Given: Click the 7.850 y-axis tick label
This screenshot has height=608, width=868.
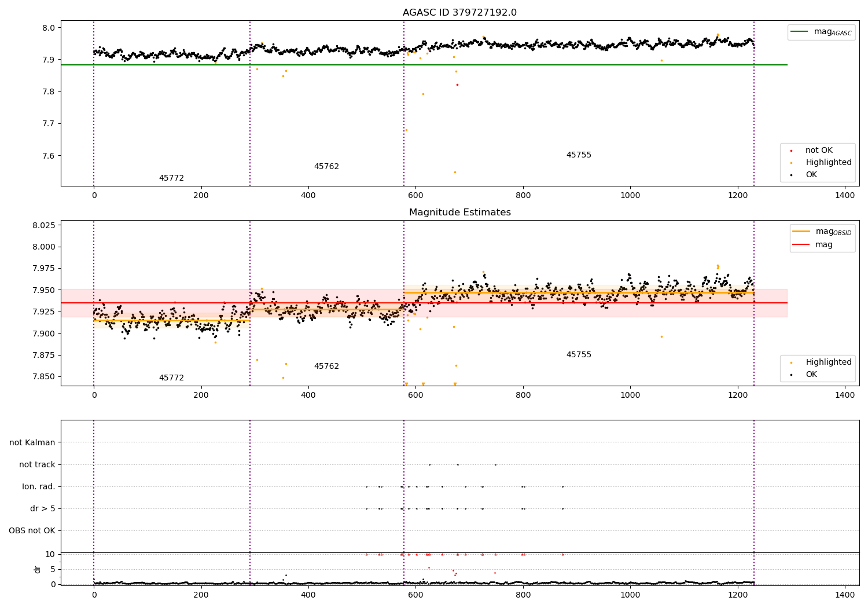Looking at the screenshot, I should [44, 376].
